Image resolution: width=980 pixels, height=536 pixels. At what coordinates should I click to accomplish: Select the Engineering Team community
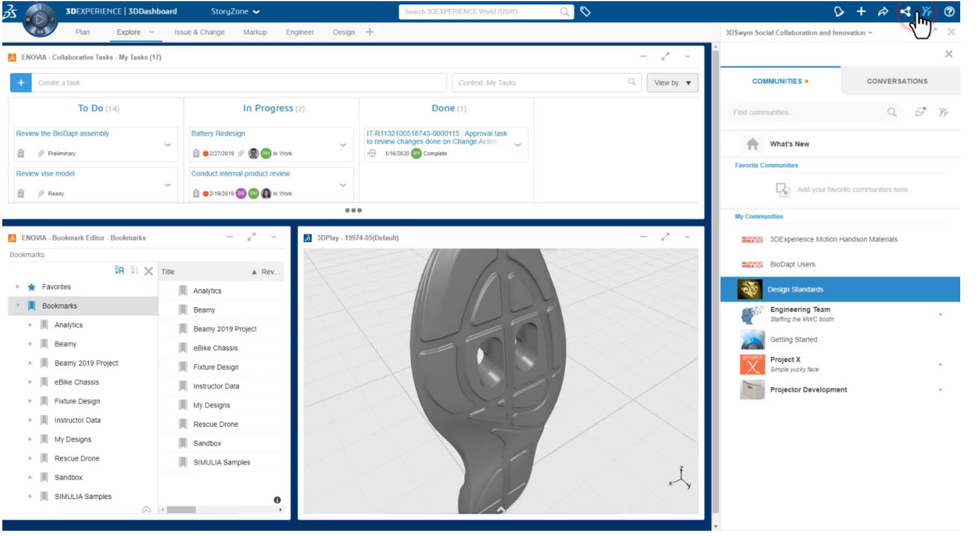pos(799,310)
